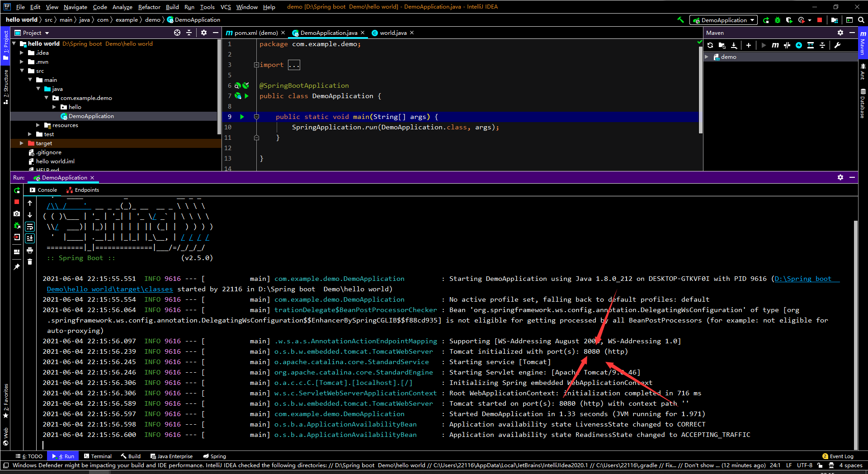Image resolution: width=868 pixels, height=474 pixels.
Task: Open Project panel options gear icon
Action: point(204,33)
